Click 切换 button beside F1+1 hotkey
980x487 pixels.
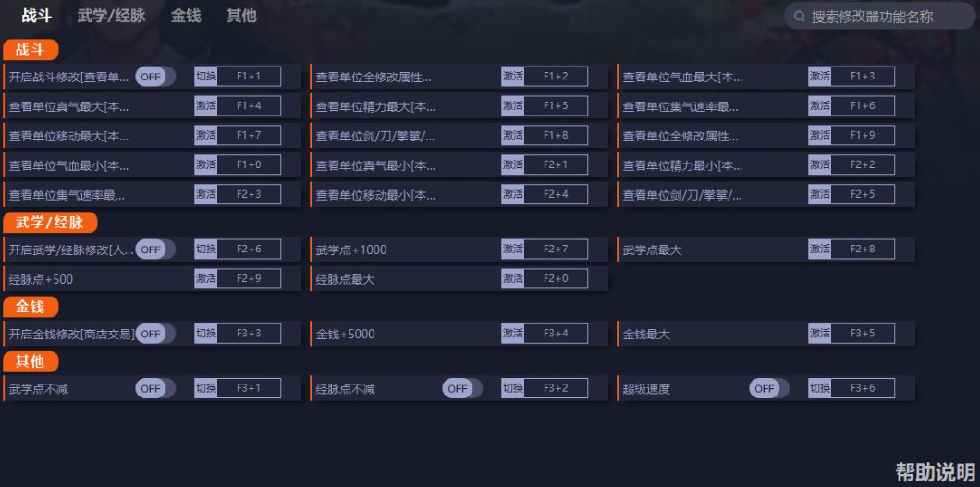pyautogui.click(x=205, y=77)
